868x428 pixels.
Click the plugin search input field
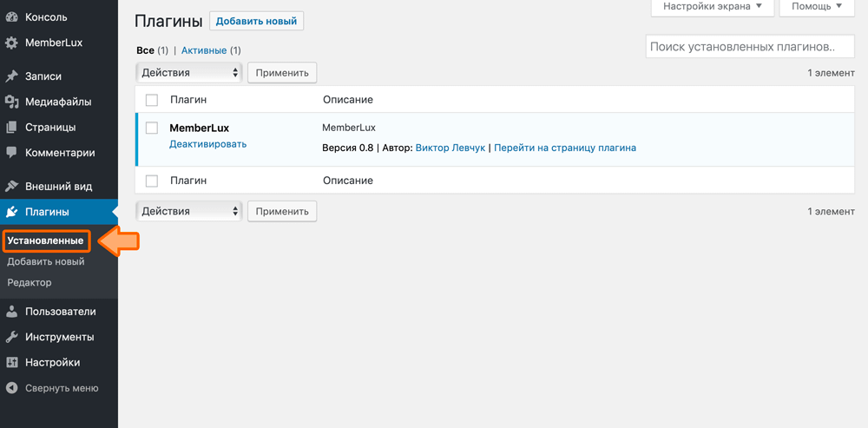click(x=750, y=47)
